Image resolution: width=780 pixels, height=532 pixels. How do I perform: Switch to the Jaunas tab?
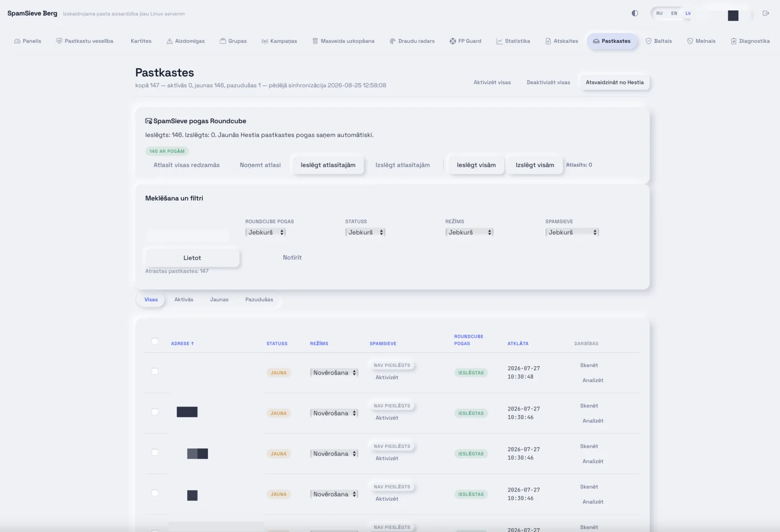tap(219, 299)
